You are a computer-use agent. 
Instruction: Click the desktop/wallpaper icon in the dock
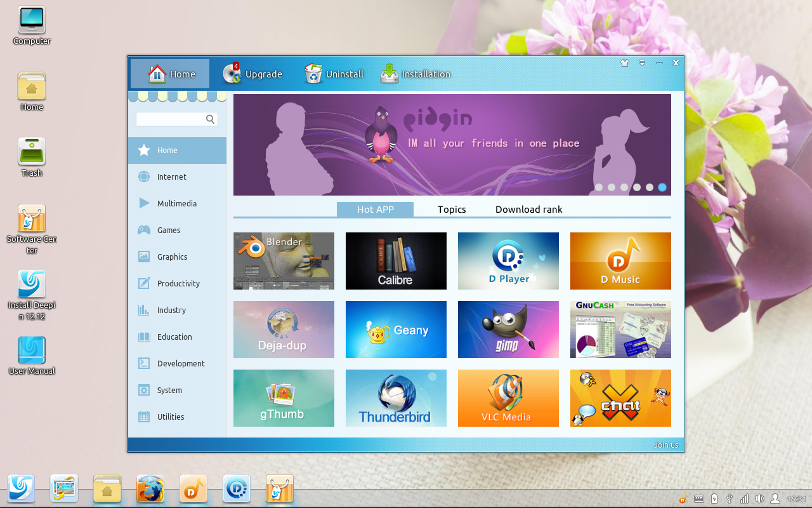64,489
